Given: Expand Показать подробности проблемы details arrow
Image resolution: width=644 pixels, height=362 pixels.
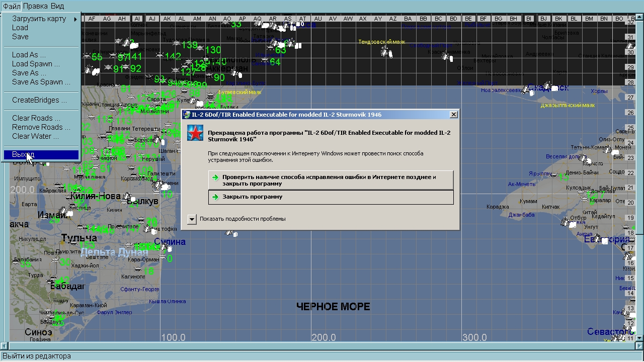Looking at the screenshot, I should (x=192, y=219).
